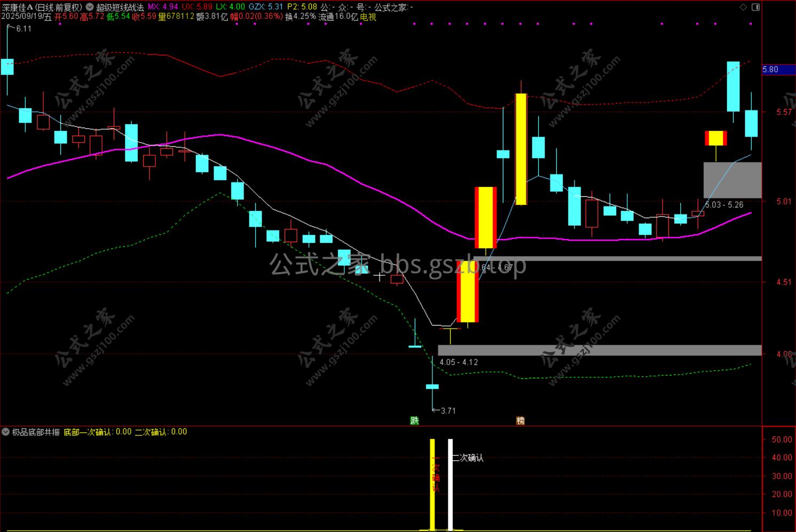Click the 6.11 high price marker
Image resolution: width=796 pixels, height=532 pixels.
pos(20,29)
